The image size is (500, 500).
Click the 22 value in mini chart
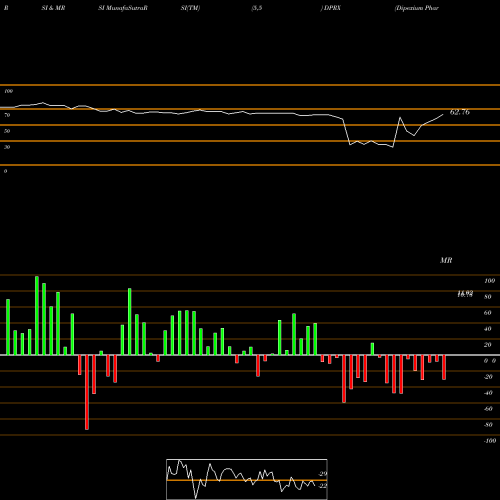coord(323,486)
